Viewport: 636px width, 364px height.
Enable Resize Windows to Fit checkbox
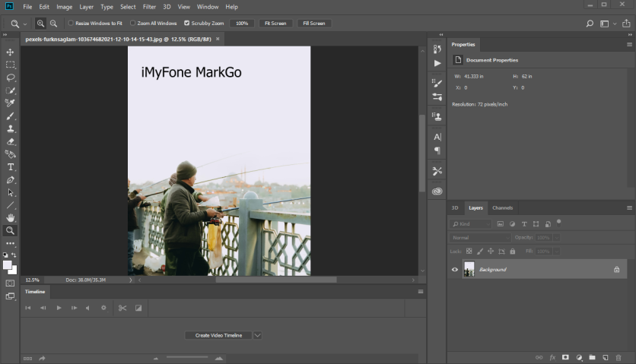click(x=71, y=23)
